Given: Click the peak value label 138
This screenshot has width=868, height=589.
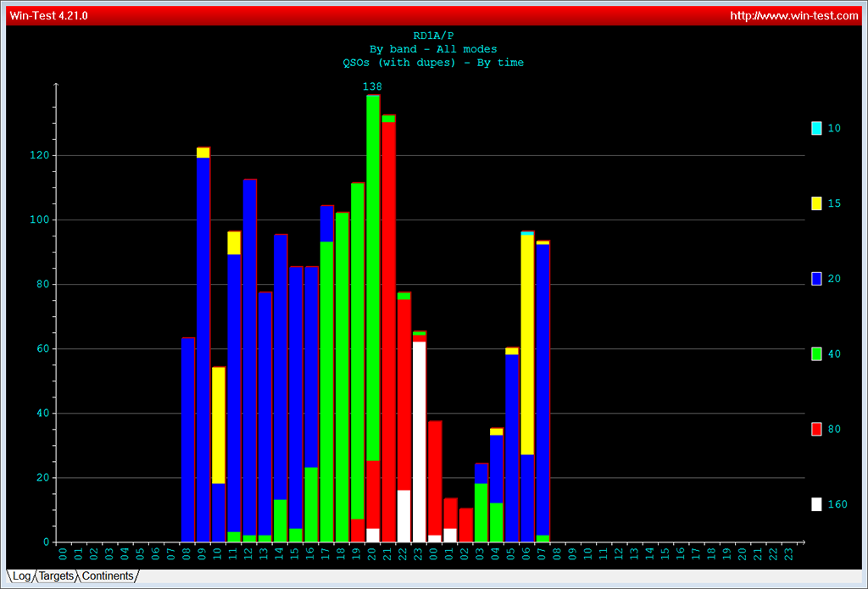Looking at the screenshot, I should coord(372,86).
